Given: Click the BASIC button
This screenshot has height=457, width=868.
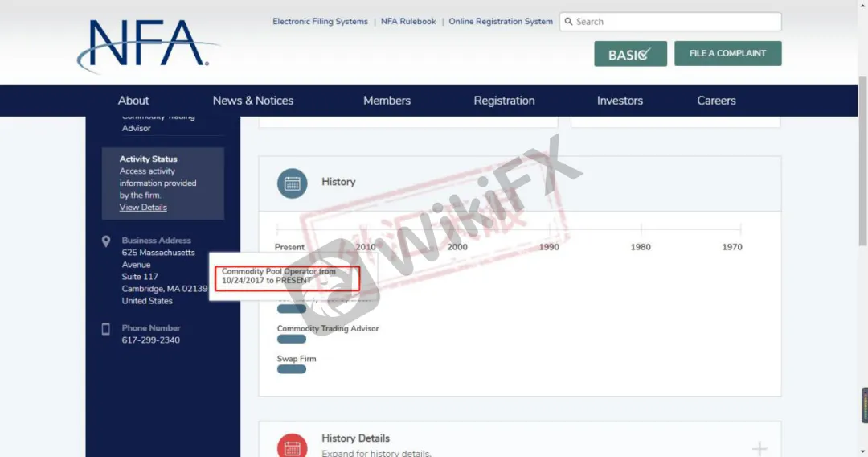Looking at the screenshot, I should (631, 54).
